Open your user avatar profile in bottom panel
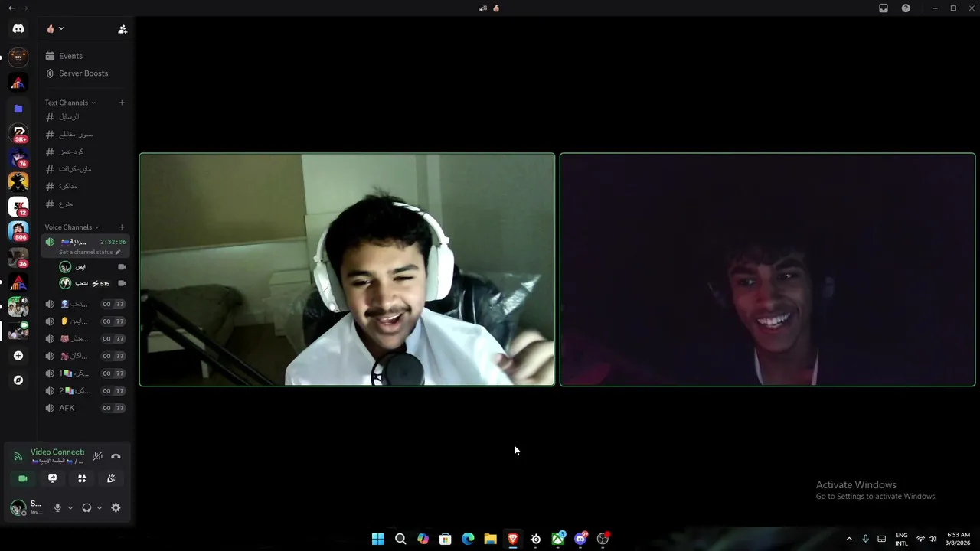980x551 pixels. (18, 507)
